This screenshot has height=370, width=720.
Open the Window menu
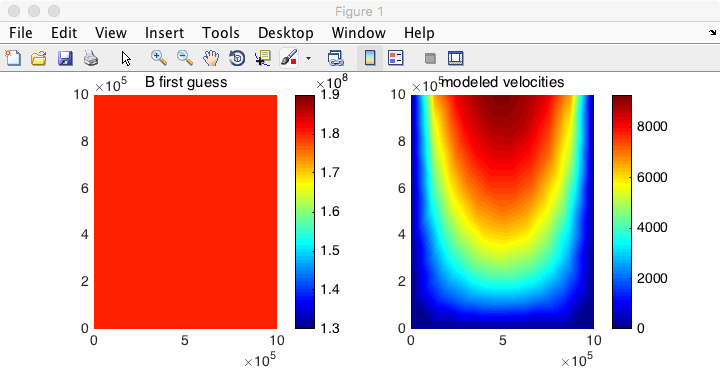tap(359, 33)
